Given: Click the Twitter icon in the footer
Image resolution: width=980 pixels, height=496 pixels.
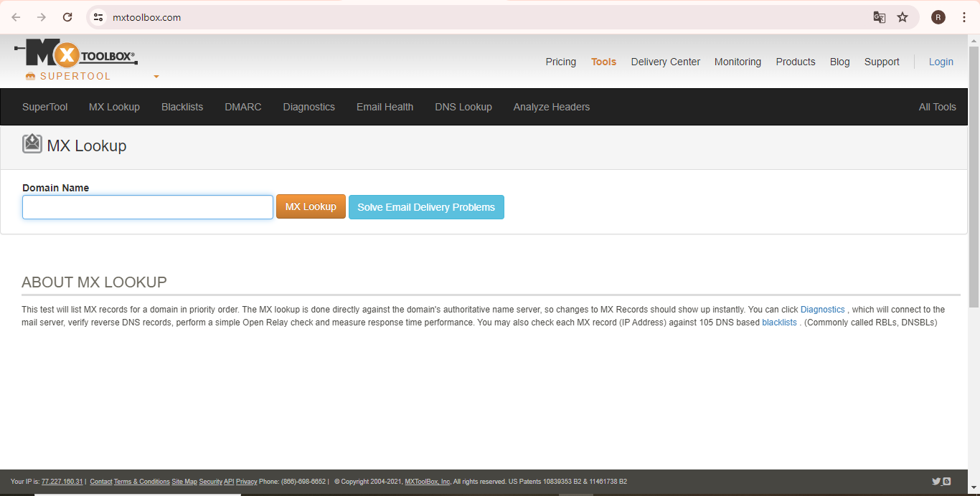Looking at the screenshot, I should click(935, 481).
